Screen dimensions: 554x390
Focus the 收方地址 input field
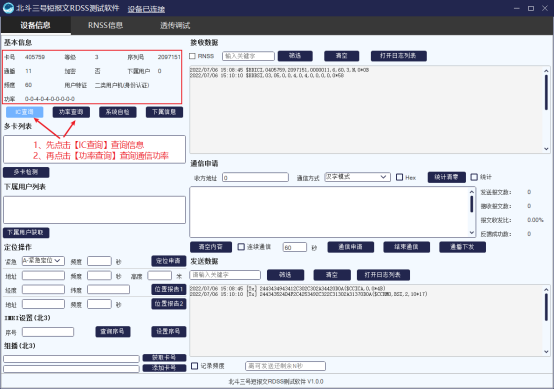255,177
